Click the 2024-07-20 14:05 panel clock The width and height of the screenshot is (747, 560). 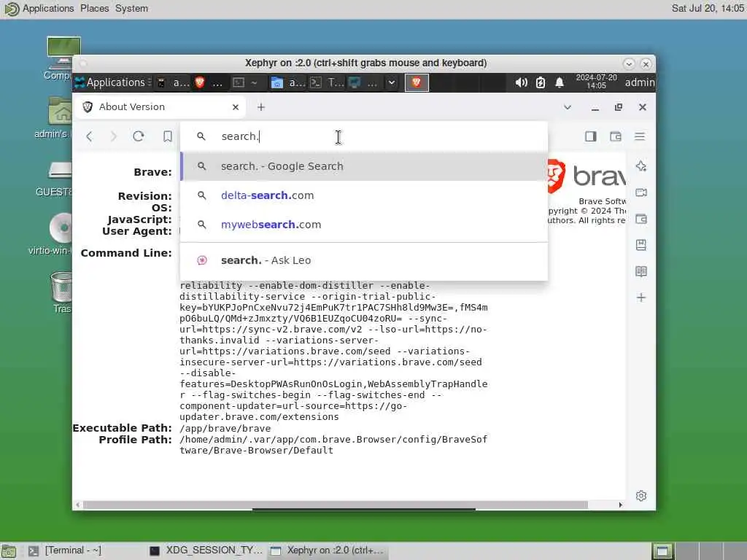tap(596, 82)
